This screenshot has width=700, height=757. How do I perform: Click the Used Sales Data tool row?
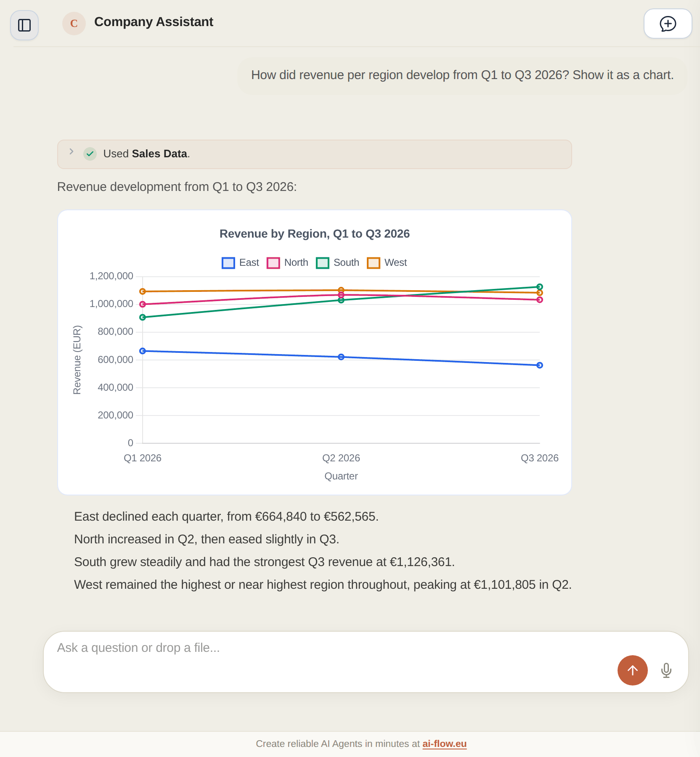[x=315, y=154]
